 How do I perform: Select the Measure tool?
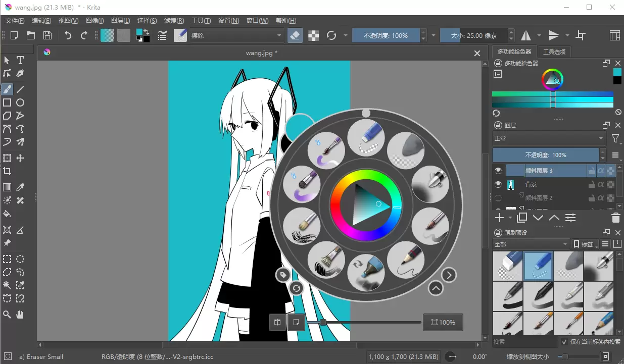coord(20,230)
